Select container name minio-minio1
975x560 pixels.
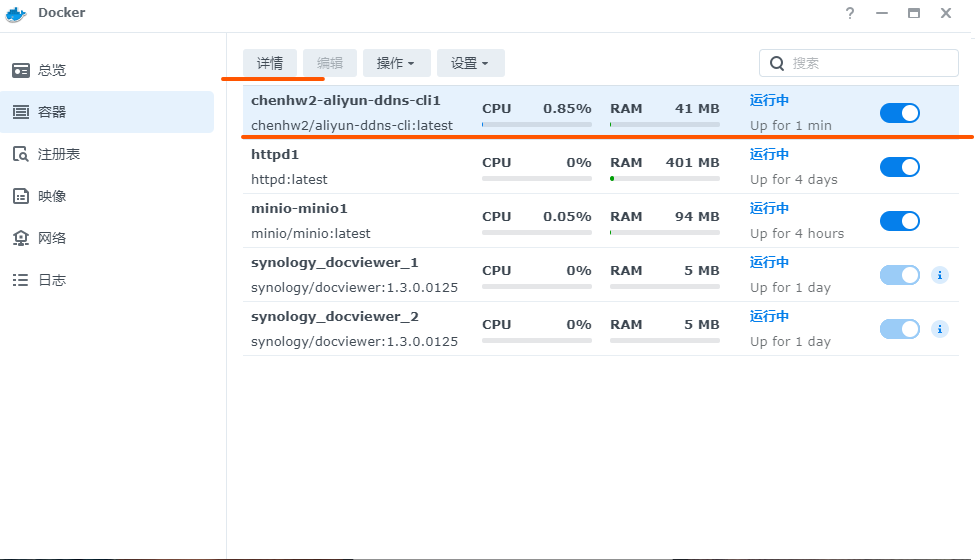click(299, 208)
